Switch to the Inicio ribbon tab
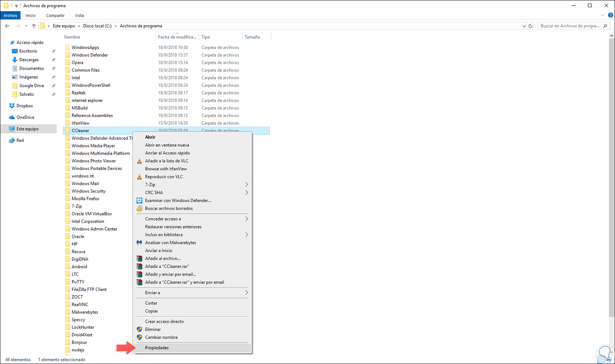 (31, 16)
